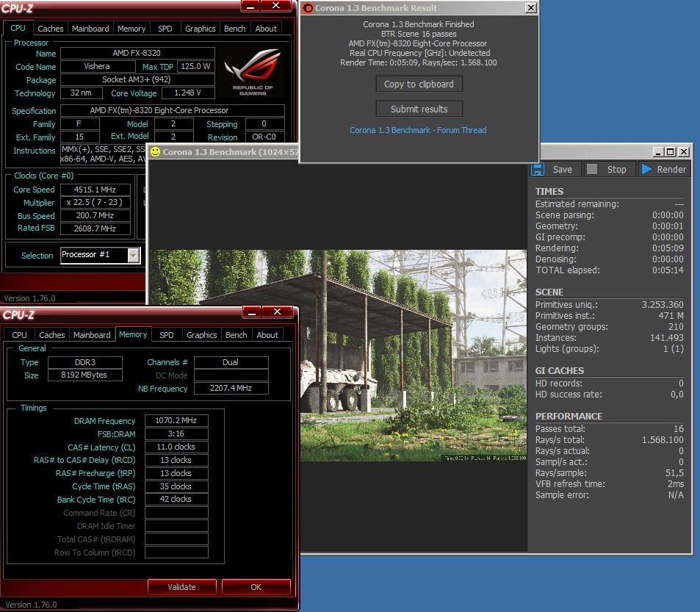Click the Save floppy disk icon
This screenshot has width=700, height=612.
[537, 169]
